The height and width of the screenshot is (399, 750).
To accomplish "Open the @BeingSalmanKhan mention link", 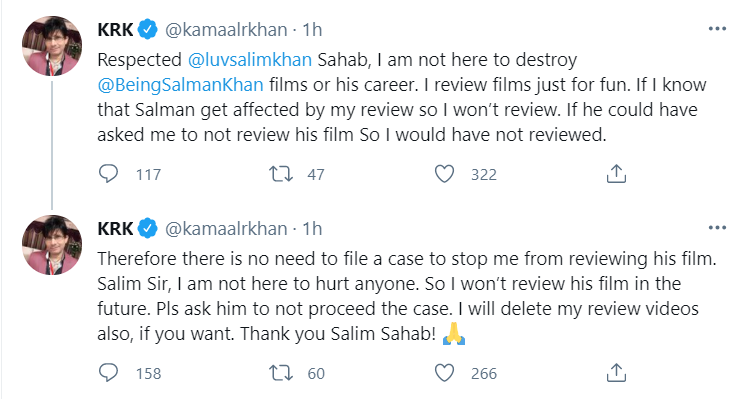I will [x=180, y=85].
